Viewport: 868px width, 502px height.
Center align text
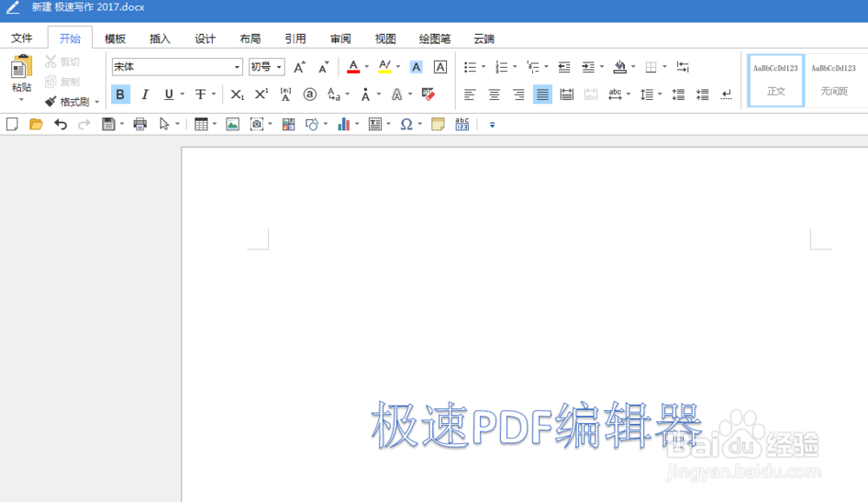tap(494, 94)
